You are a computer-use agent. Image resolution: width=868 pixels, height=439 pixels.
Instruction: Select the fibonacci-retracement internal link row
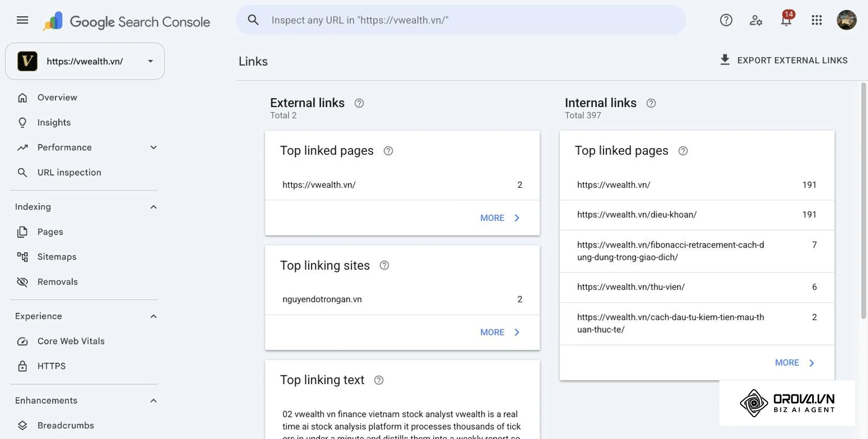click(x=697, y=251)
